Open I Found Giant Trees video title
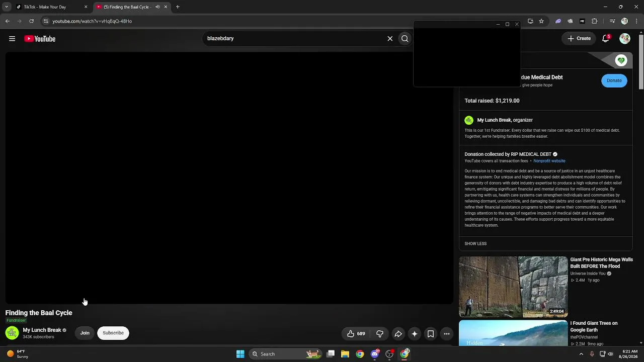The width and height of the screenshot is (644, 362). (594, 326)
